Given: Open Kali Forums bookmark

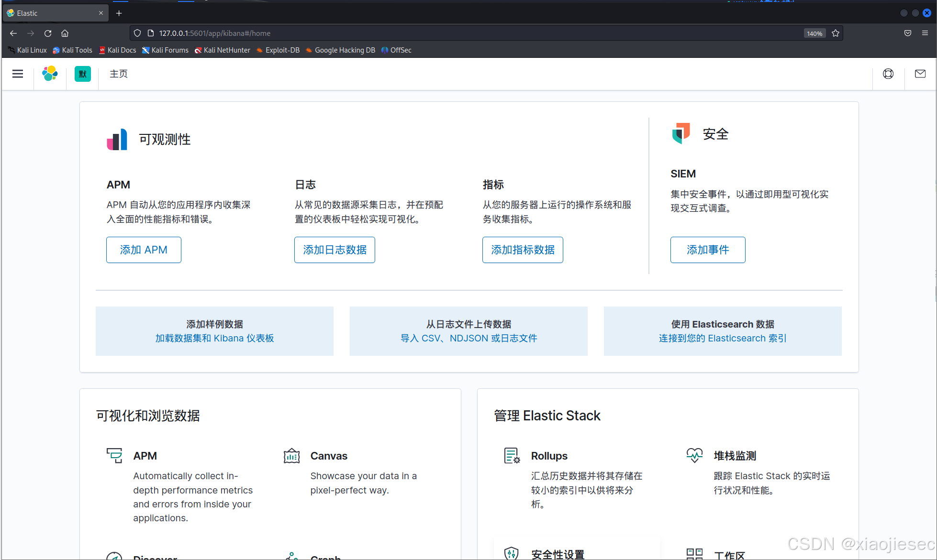Looking at the screenshot, I should 165,50.
